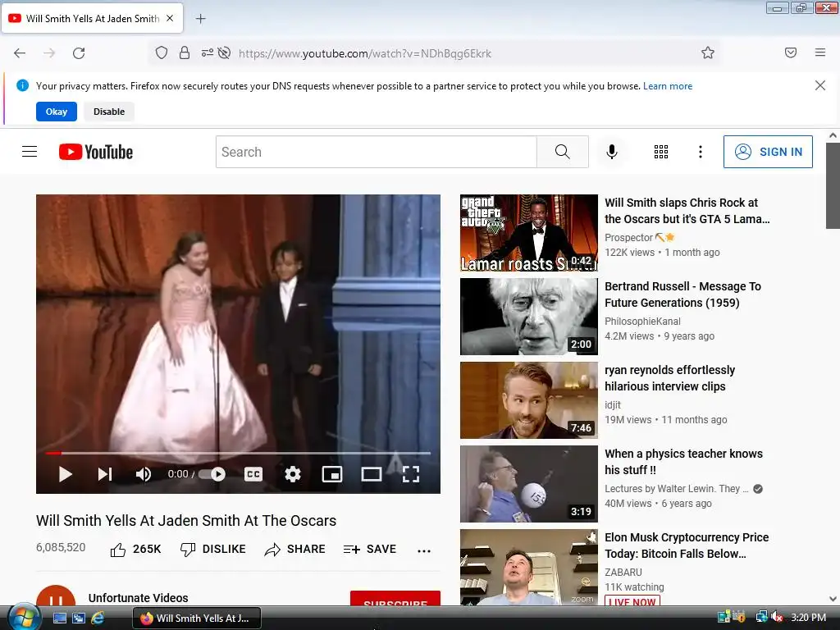
Task: Open ryan reynolds interview clips title
Action: (x=669, y=378)
